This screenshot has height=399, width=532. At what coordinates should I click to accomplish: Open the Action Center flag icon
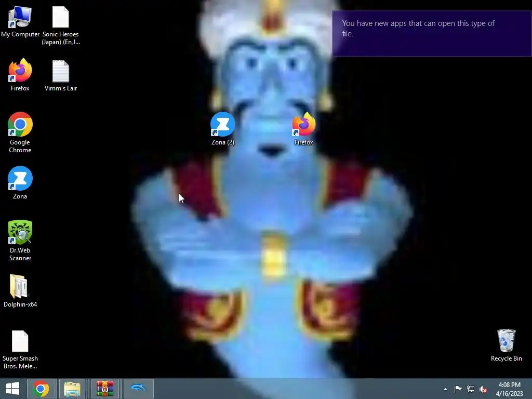pyautogui.click(x=458, y=389)
